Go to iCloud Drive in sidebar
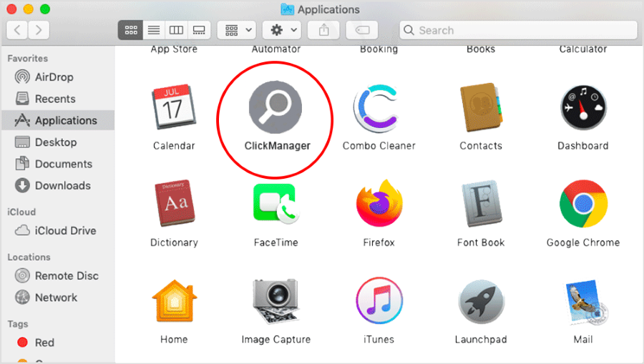 (x=65, y=230)
